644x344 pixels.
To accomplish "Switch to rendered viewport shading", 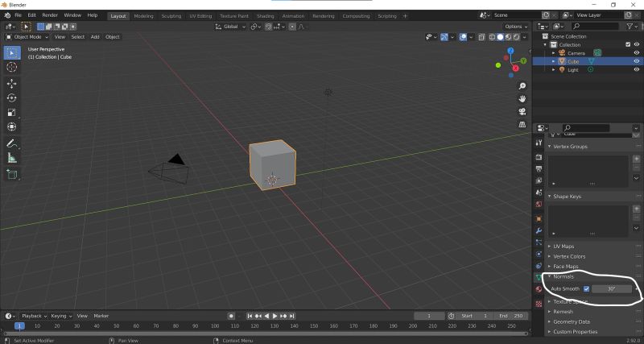I will (516, 37).
